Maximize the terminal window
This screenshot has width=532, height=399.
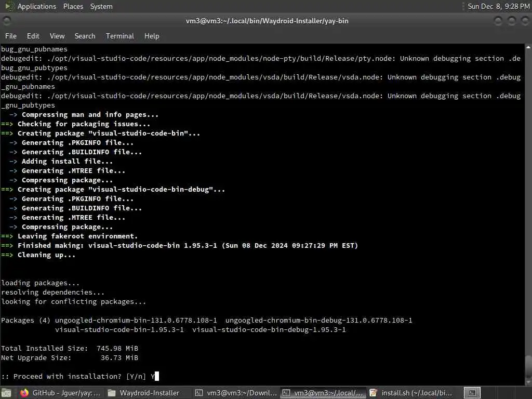[512, 21]
